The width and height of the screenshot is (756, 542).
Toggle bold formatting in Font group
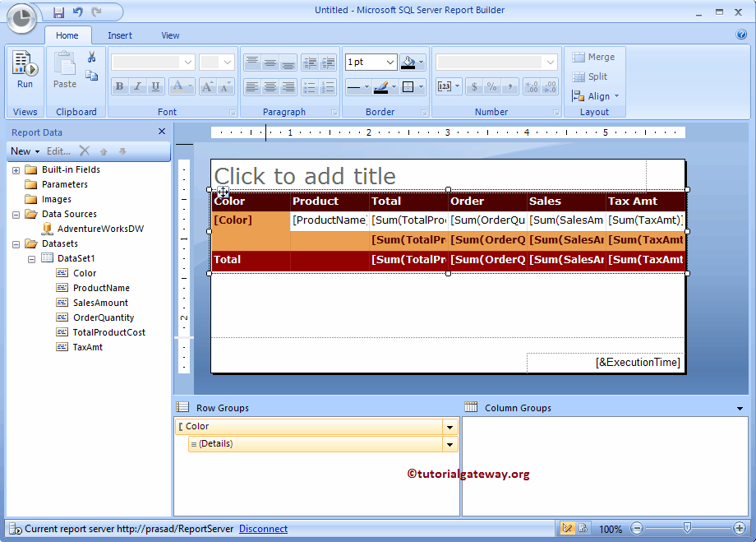[x=118, y=86]
